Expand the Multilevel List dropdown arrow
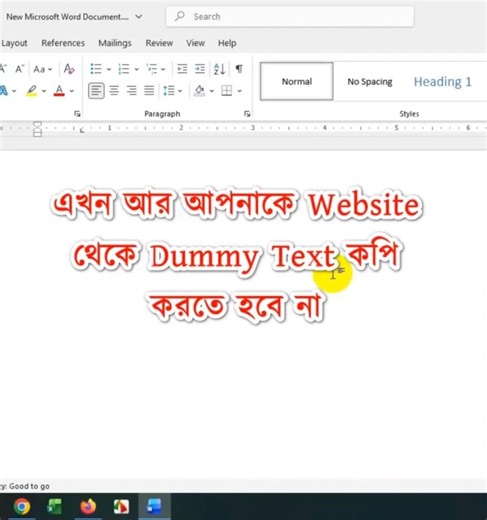The height and width of the screenshot is (520, 487). coord(163,69)
